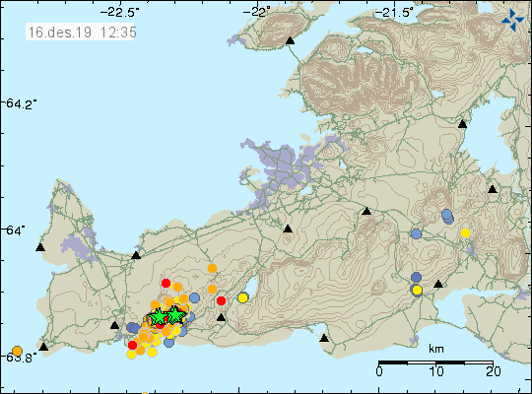The height and width of the screenshot is (394, 532).
Task: Click the stacked blue quake dots in the northeast
Action: click(x=447, y=217)
